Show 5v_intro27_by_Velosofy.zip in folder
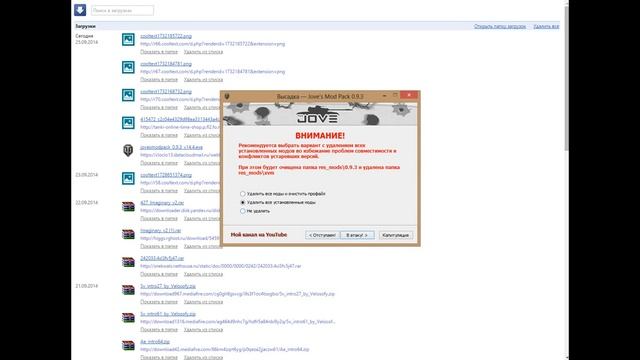The height and width of the screenshot is (360, 640). click(x=159, y=302)
